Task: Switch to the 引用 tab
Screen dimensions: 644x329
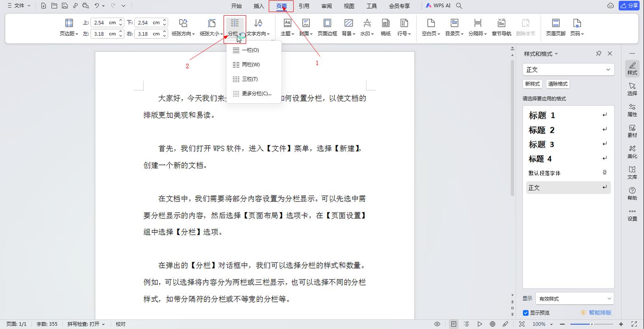Action: coord(304,6)
